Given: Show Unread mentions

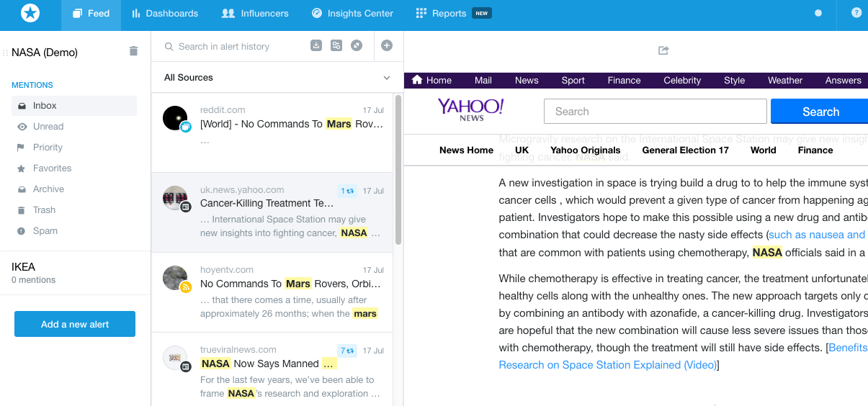Looking at the screenshot, I should coord(74,127).
